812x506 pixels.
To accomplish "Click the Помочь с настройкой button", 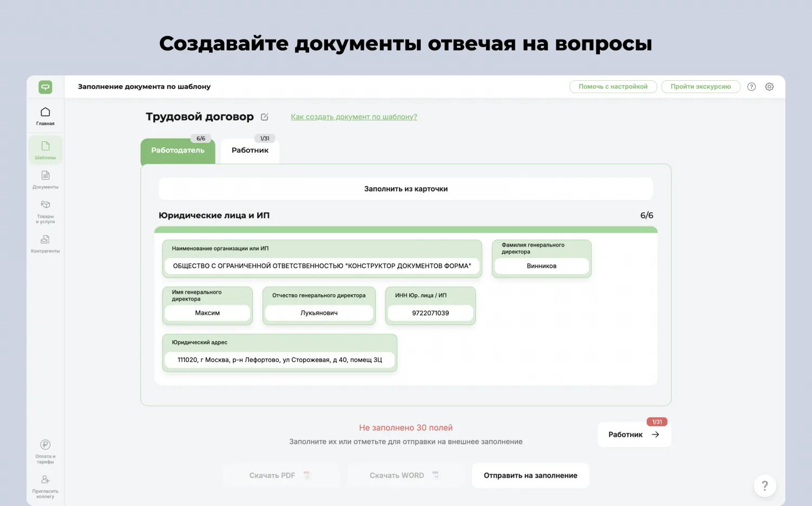I will [x=613, y=87].
